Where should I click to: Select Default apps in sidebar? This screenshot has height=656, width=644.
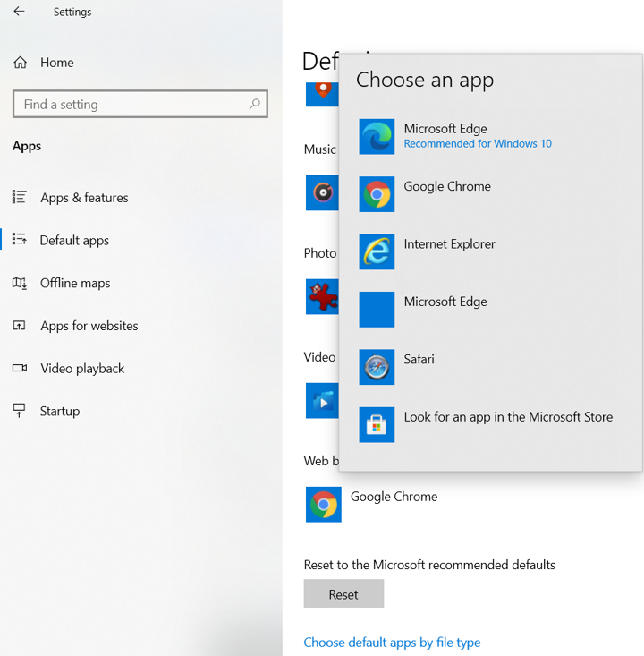point(74,241)
